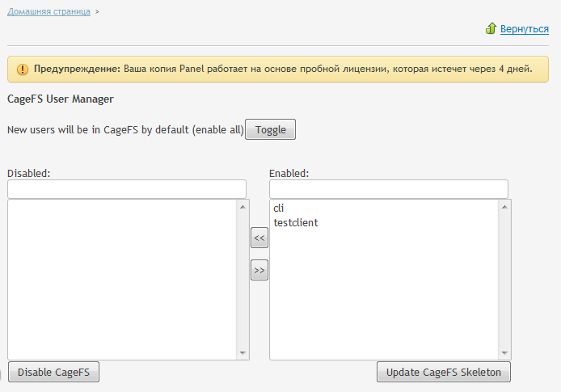Focus the Disabled users filter field
Image resolution: width=561 pixels, height=392 pixels.
tap(127, 189)
